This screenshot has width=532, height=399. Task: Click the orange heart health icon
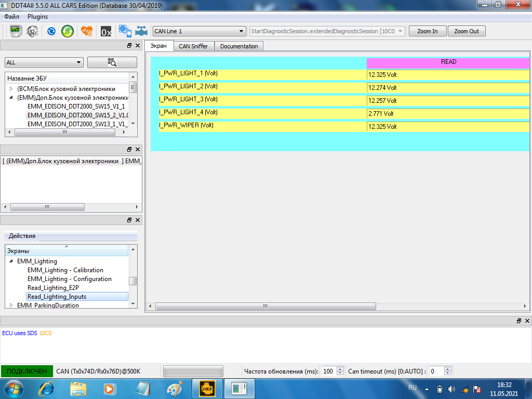coord(87,31)
